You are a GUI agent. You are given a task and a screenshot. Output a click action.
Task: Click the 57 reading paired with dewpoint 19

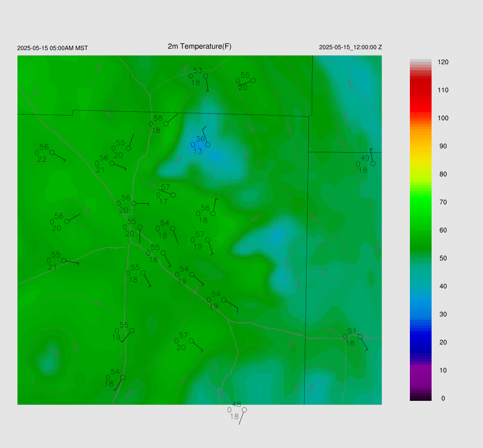[200, 234]
